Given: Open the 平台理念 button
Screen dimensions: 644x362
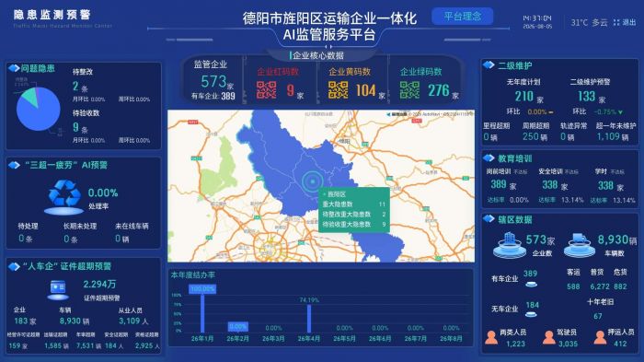Looking at the screenshot, I should click(x=463, y=17).
